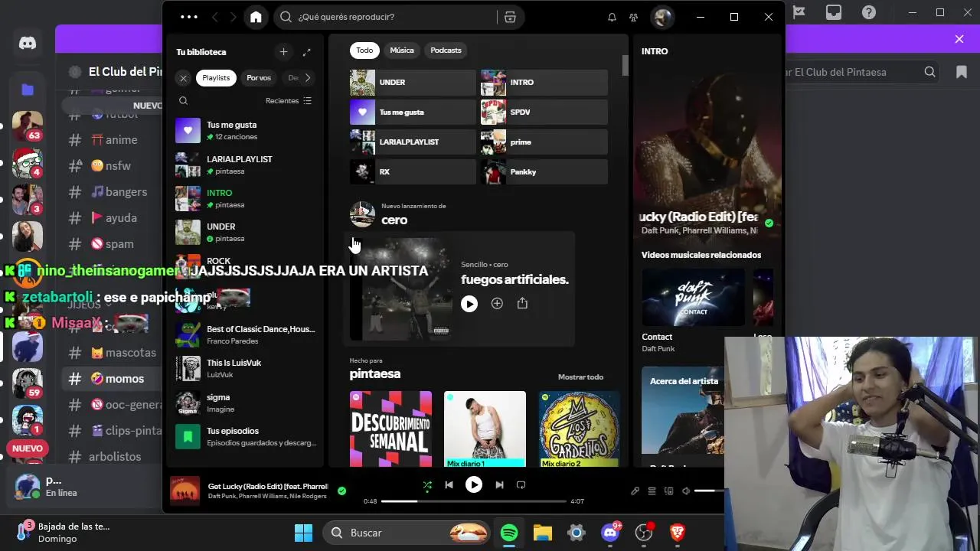Image resolution: width=980 pixels, height=551 pixels.
Task: Select Playlists filter chip
Action: click(x=216, y=78)
